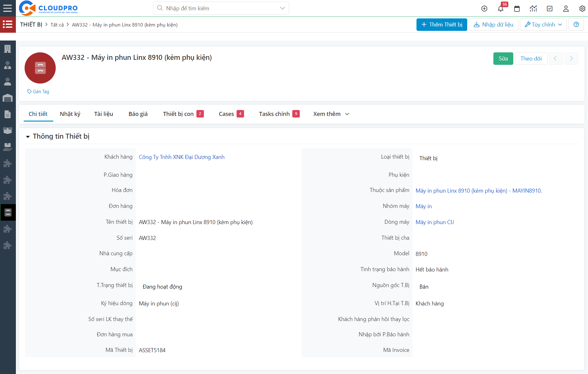588x374 pixels.
Task: Click the Model value 8910
Action: (x=421, y=254)
